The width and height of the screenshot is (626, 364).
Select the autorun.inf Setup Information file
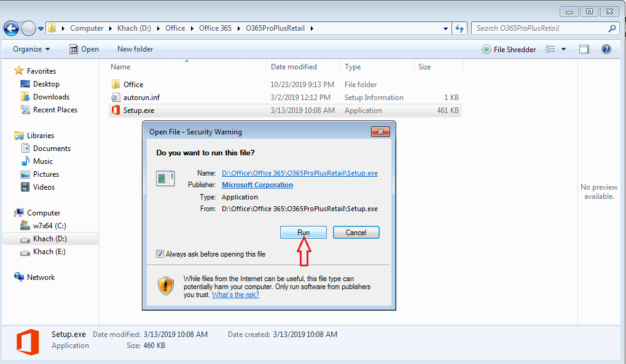115,97
